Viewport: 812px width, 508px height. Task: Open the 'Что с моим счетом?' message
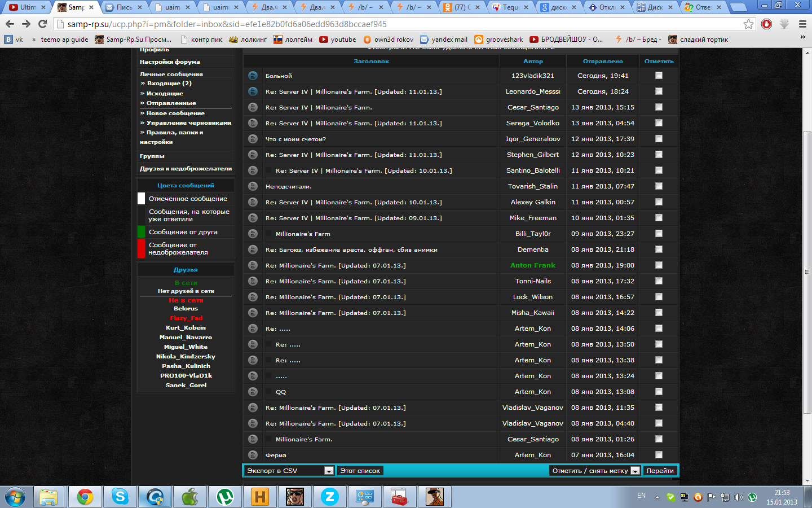(x=295, y=139)
